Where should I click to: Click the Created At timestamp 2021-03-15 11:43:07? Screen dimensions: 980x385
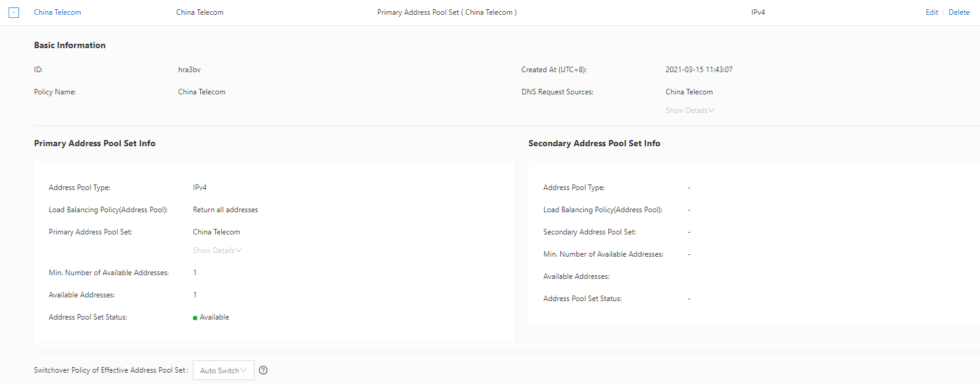[698, 70]
